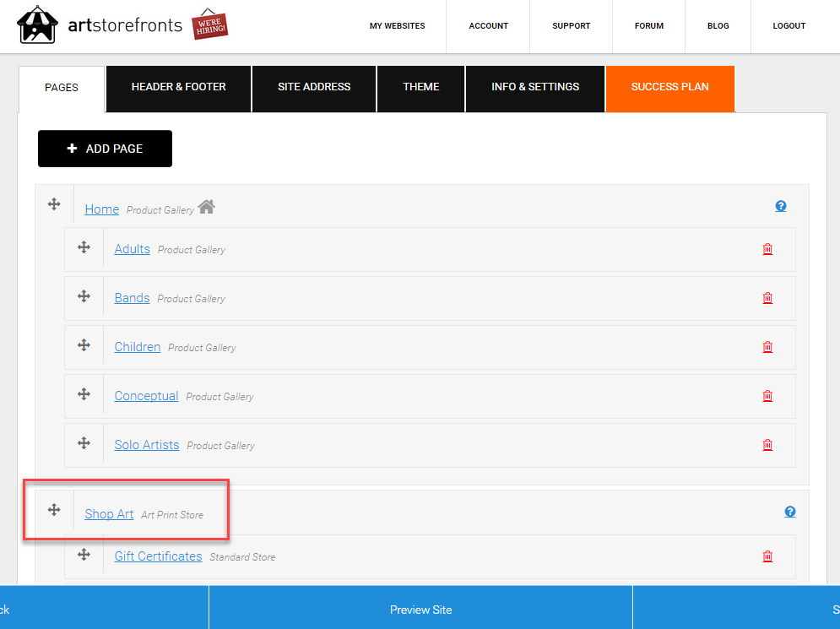This screenshot has width=840, height=629.
Task: Switch to the Header & Footer tab
Action: (178, 89)
